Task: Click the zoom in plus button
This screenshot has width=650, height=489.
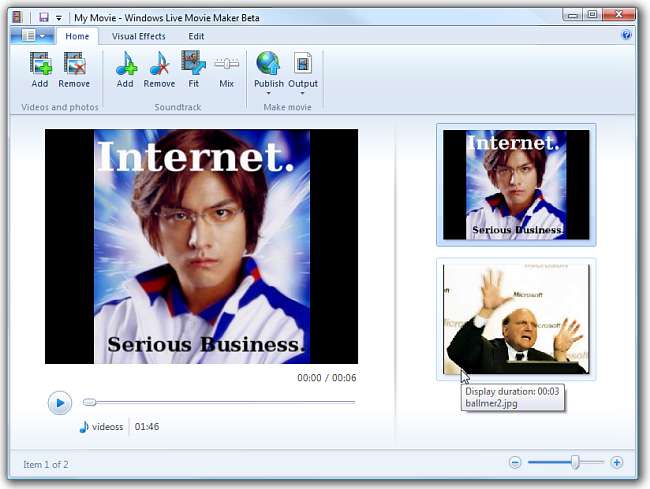Action: pos(616,462)
